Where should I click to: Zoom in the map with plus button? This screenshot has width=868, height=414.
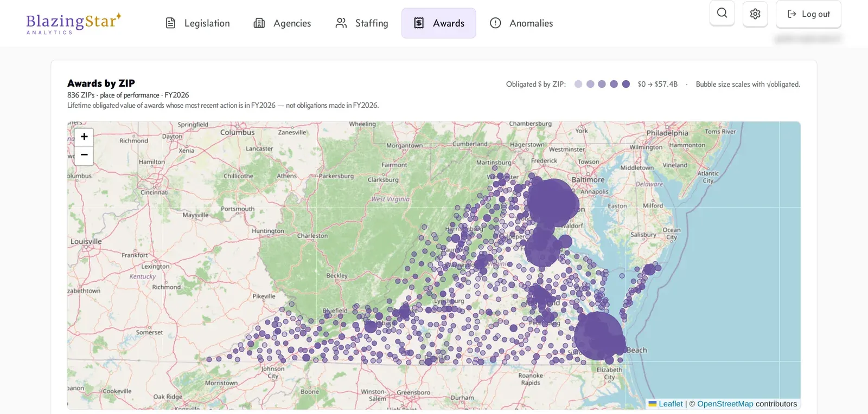pos(84,137)
